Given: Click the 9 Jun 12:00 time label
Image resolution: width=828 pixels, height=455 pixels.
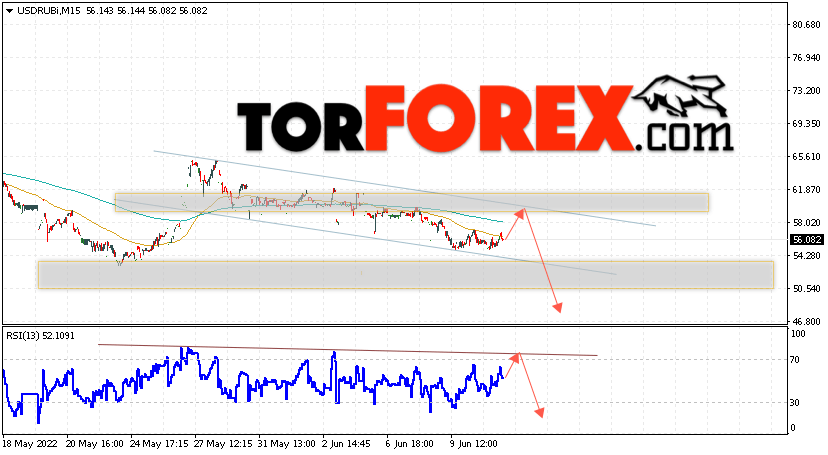Looking at the screenshot, I should pyautogui.click(x=474, y=444).
